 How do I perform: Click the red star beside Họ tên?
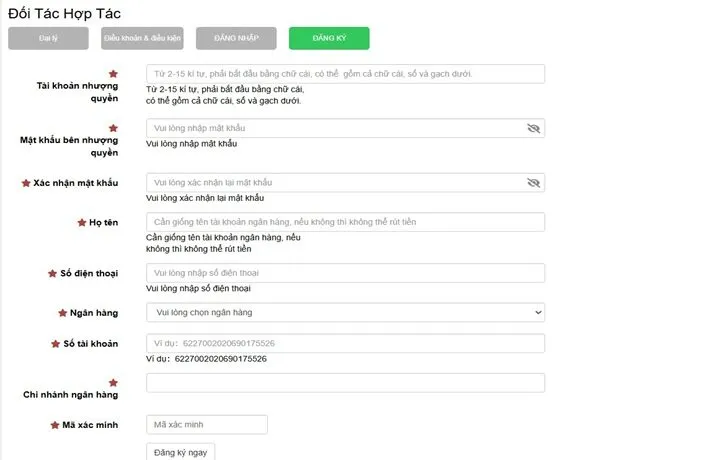pyautogui.click(x=82, y=222)
